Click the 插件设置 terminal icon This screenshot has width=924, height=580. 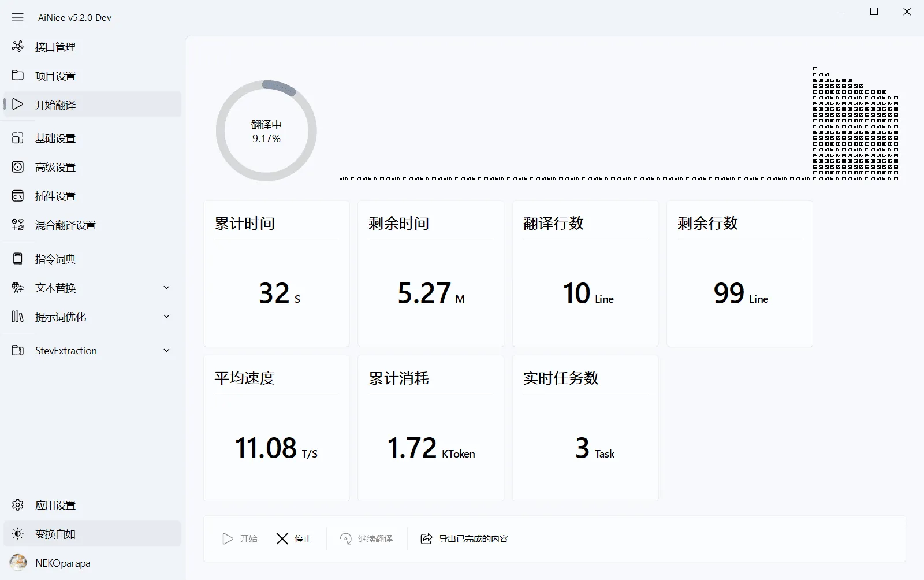pyautogui.click(x=18, y=196)
